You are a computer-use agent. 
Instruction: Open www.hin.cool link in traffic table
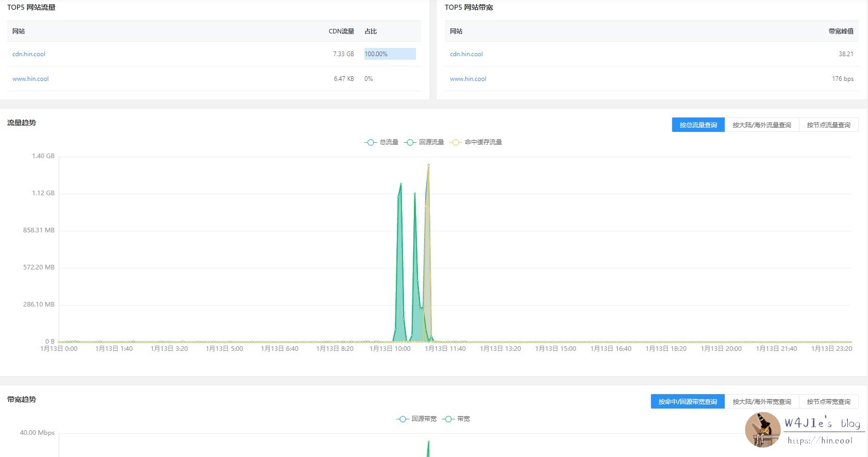coord(30,79)
